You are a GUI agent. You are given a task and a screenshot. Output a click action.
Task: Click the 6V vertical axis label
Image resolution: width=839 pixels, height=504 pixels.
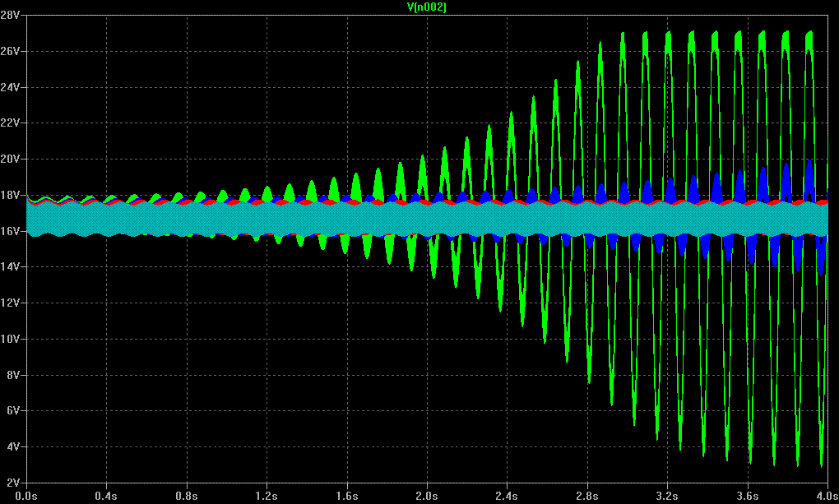pyautogui.click(x=13, y=410)
